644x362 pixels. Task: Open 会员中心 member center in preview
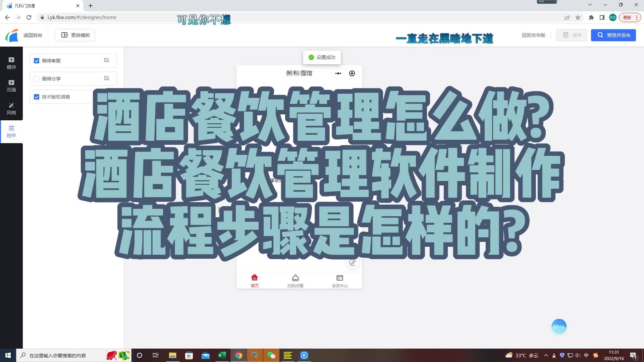[x=339, y=280]
